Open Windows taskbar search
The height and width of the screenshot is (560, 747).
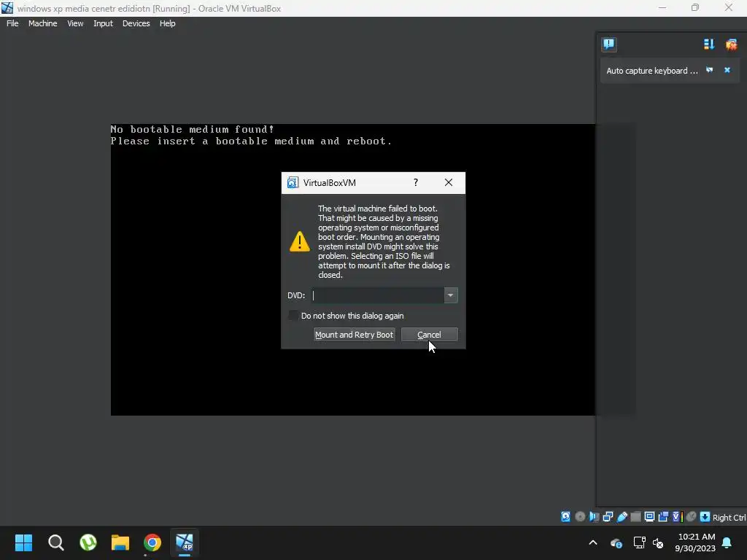pyautogui.click(x=55, y=542)
